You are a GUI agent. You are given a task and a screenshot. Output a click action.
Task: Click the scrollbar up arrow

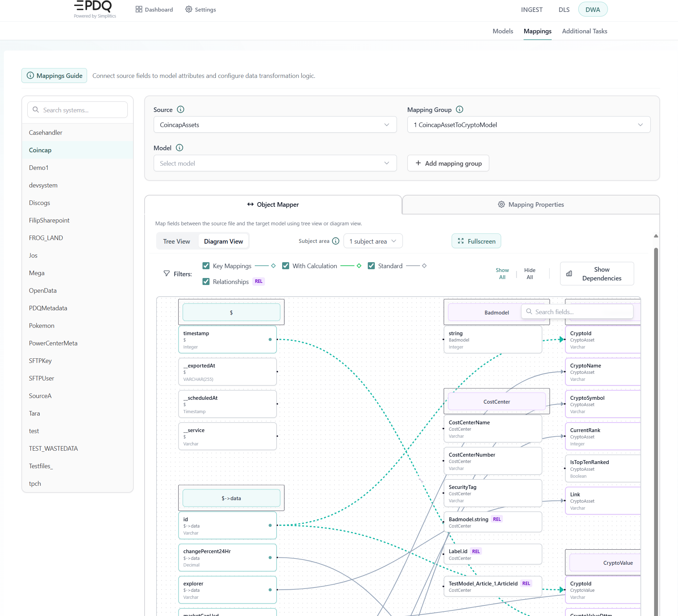656,236
